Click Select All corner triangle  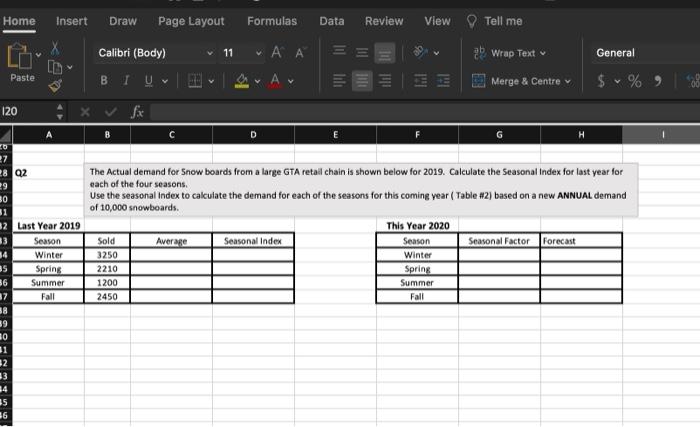6,134
